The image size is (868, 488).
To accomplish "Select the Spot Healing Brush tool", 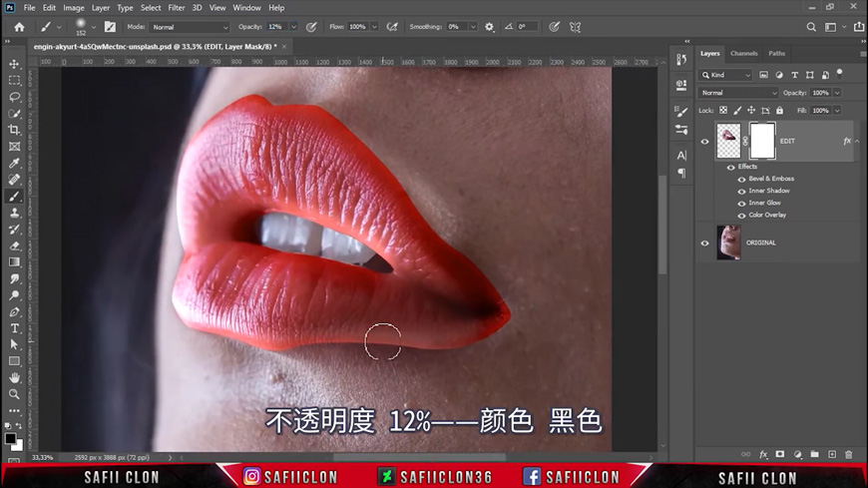I will (x=14, y=180).
